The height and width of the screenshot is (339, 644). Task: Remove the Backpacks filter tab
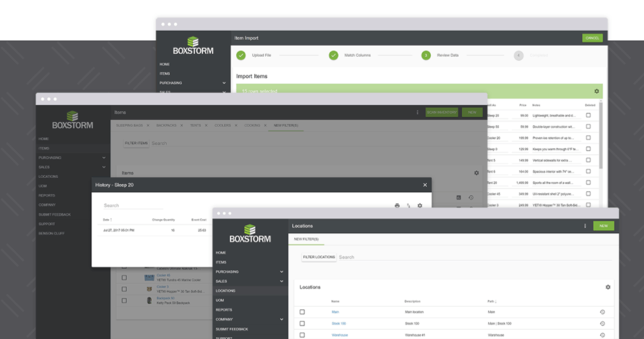click(x=181, y=125)
